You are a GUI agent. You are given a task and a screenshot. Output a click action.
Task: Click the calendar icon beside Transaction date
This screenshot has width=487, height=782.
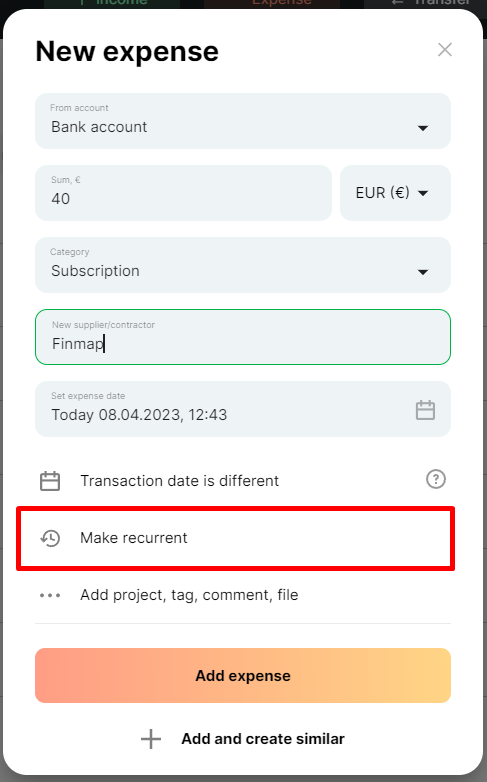tap(50, 481)
